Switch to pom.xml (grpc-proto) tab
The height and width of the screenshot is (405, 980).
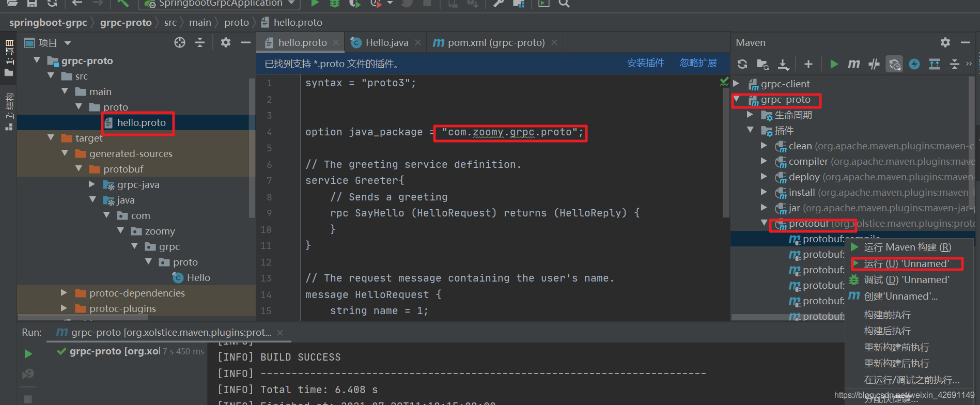click(495, 42)
